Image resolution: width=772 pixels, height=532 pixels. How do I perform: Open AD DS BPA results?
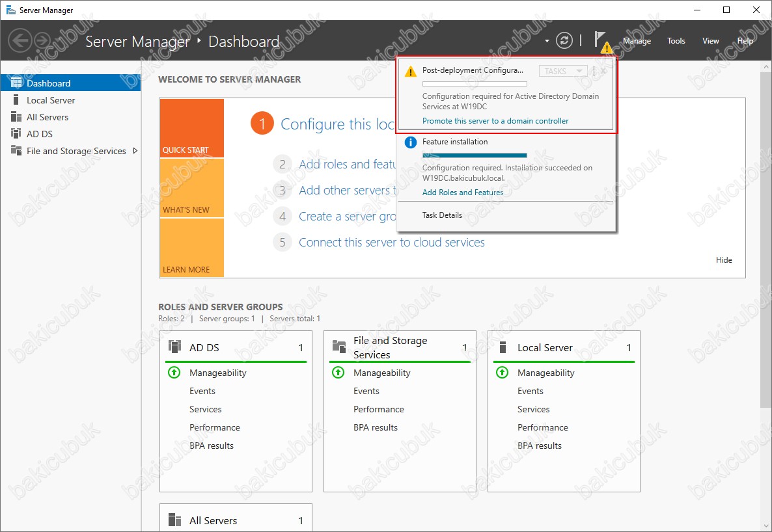pyautogui.click(x=212, y=446)
